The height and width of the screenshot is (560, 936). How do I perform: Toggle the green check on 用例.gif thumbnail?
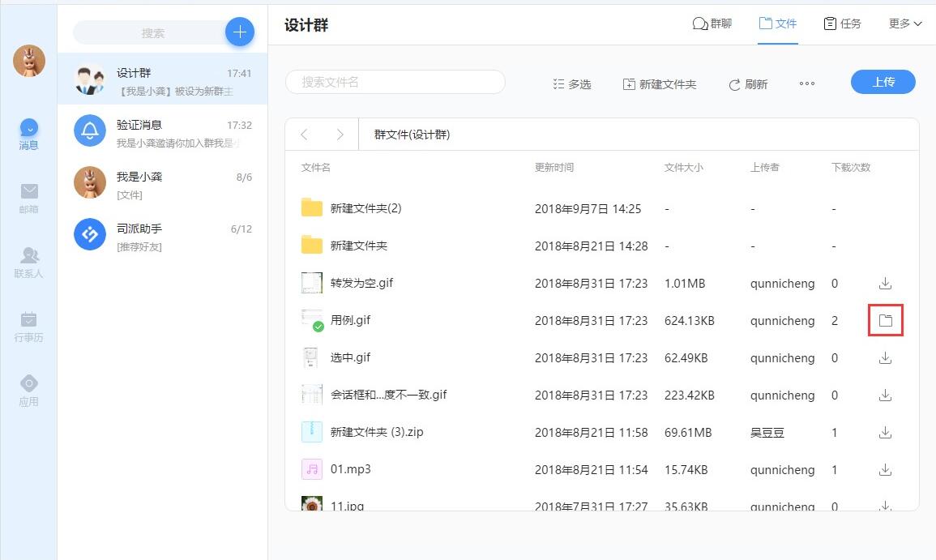[316, 326]
